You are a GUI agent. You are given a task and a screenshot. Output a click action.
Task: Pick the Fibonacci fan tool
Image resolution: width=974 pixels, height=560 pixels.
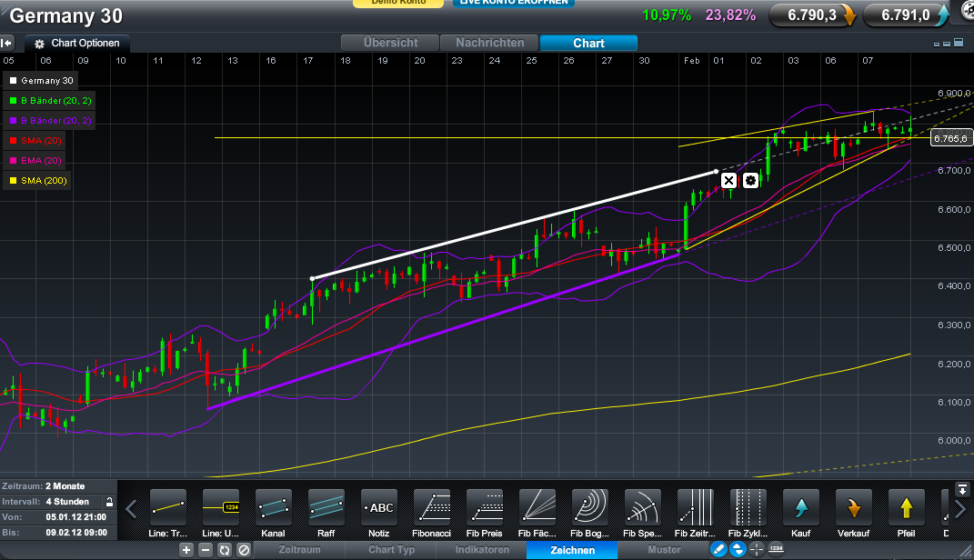(x=537, y=513)
